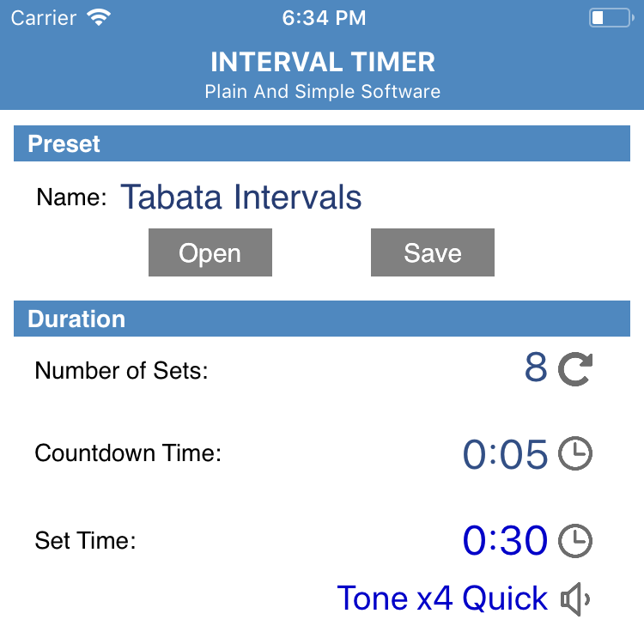Tap the 6:34 PM clock in status bar
Viewport: 644px width, 644px height.
point(324,18)
